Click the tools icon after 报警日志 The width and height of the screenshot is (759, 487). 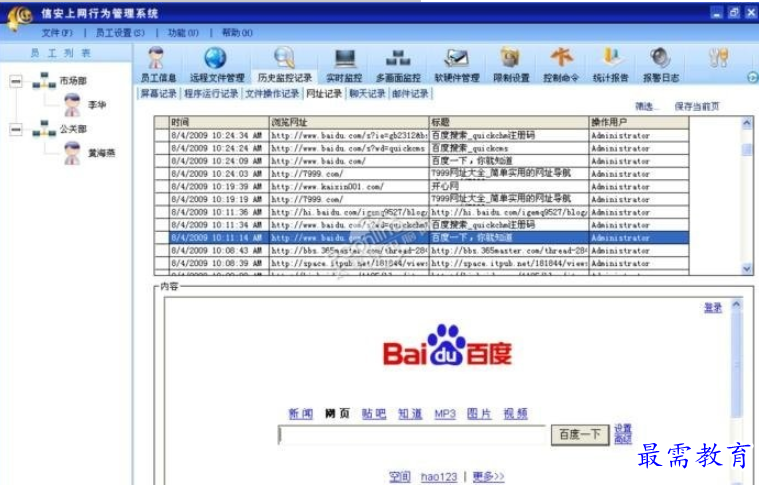[718, 58]
